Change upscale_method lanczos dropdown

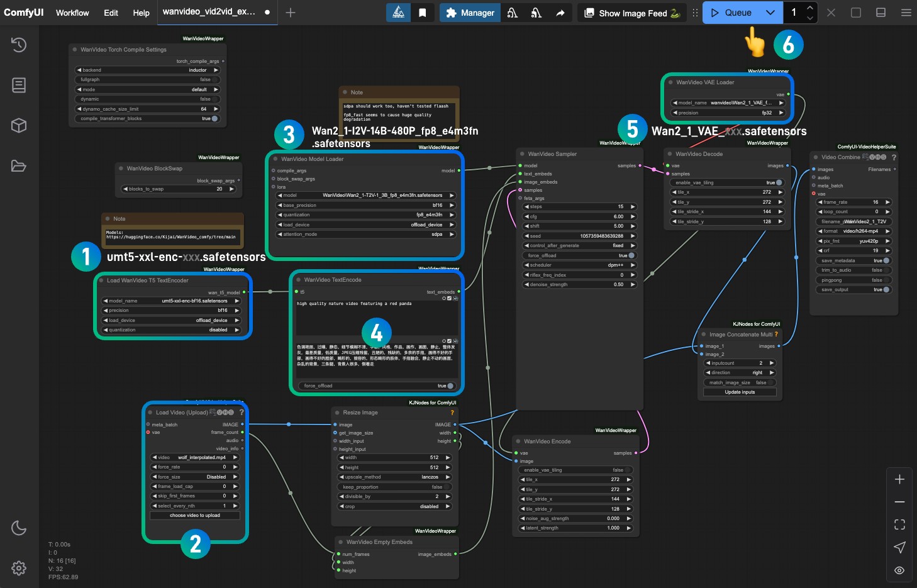click(x=394, y=477)
